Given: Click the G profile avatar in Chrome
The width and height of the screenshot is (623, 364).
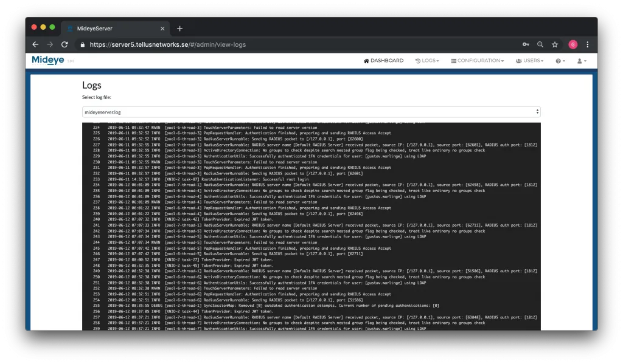Looking at the screenshot, I should tap(572, 44).
